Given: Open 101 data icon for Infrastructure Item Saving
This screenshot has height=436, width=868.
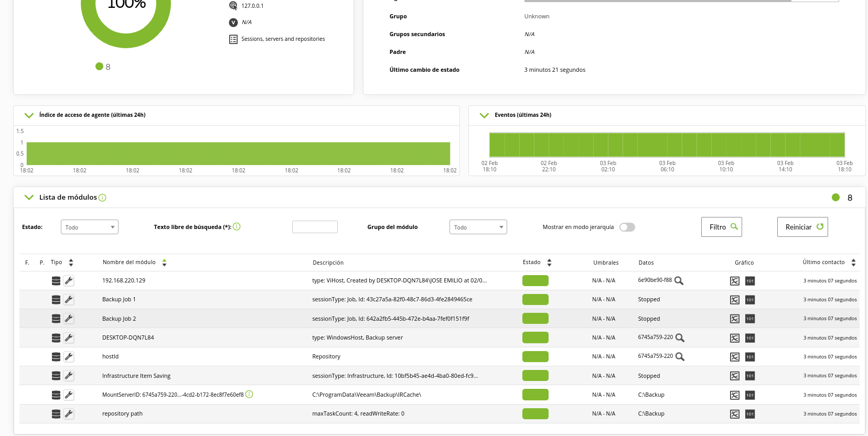Looking at the screenshot, I should point(750,376).
